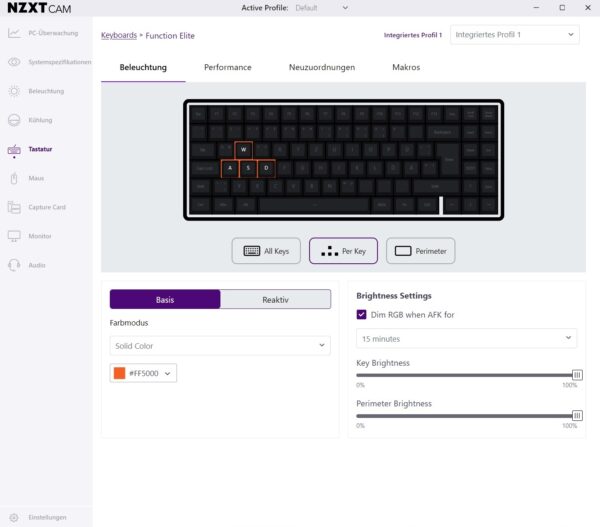Viewport: 600px width, 527px height.
Task: Open the Solid Color Farbmodus dropdown
Action: [220, 346]
